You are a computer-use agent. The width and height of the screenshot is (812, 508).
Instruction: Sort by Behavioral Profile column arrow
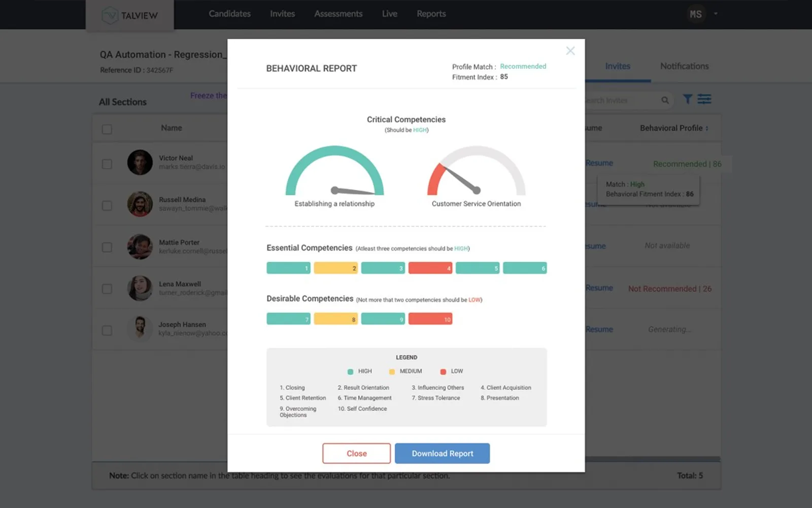[707, 129]
